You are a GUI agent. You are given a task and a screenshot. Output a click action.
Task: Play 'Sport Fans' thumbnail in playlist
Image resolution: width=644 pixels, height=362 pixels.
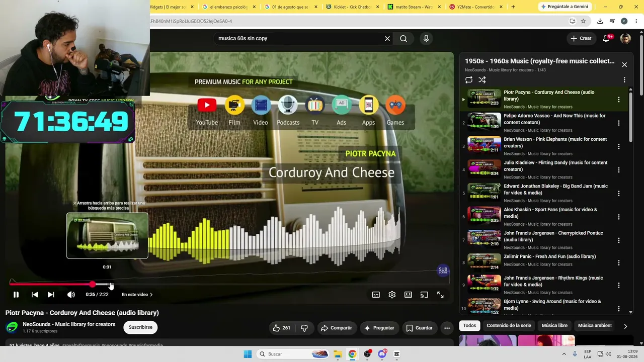pyautogui.click(x=484, y=215)
